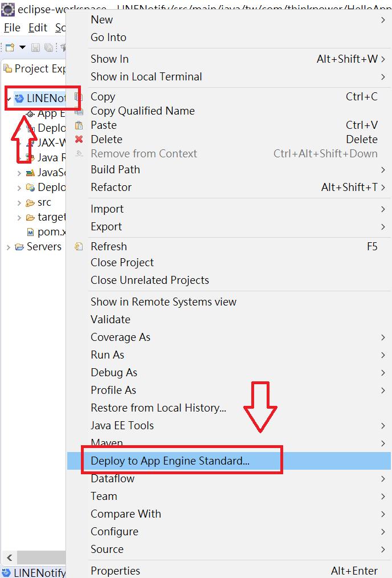392x578 pixels.
Task: Select Copy Qualified Name
Action: coord(229,111)
